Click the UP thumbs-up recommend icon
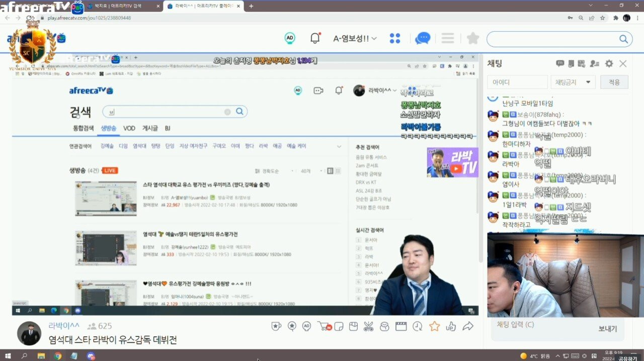 451,326
